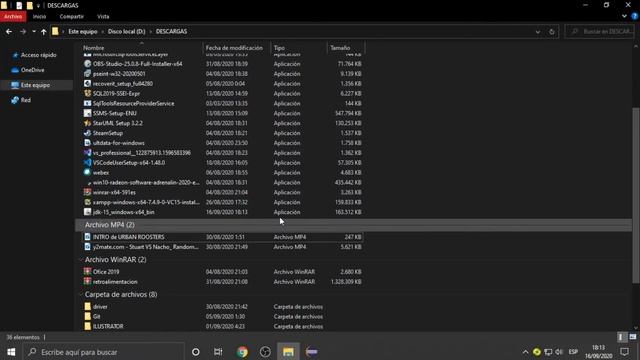Select the driver folder icon
Viewport: 640px width, 360px height.
pyautogui.click(x=87, y=307)
